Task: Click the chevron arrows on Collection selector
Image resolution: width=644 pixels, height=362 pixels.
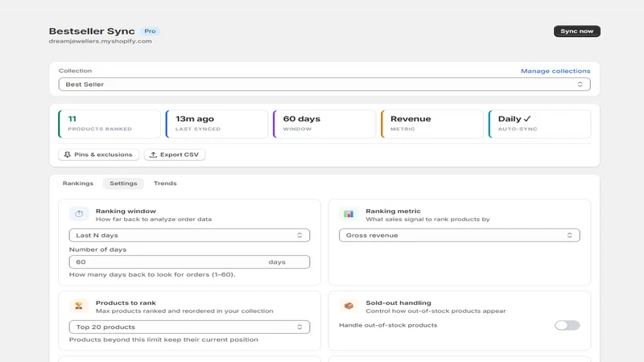Action: point(580,84)
